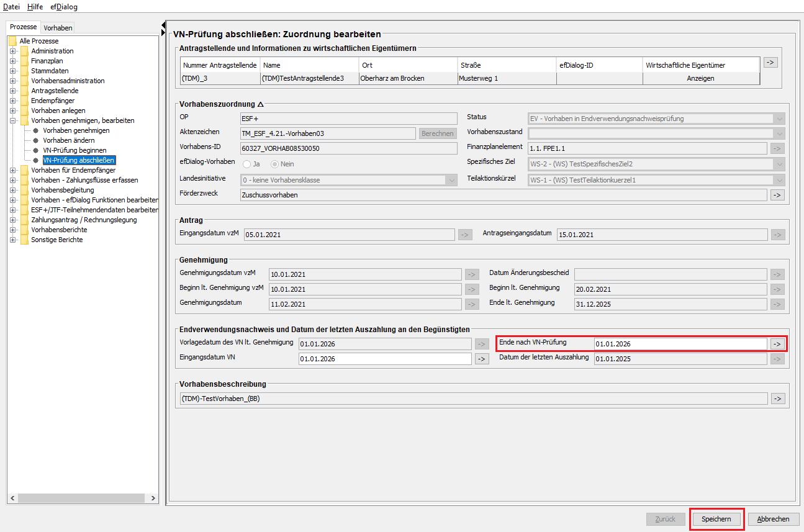Click arrow button beside Antragstellende table
This screenshot has width=804, height=532.
(770, 62)
